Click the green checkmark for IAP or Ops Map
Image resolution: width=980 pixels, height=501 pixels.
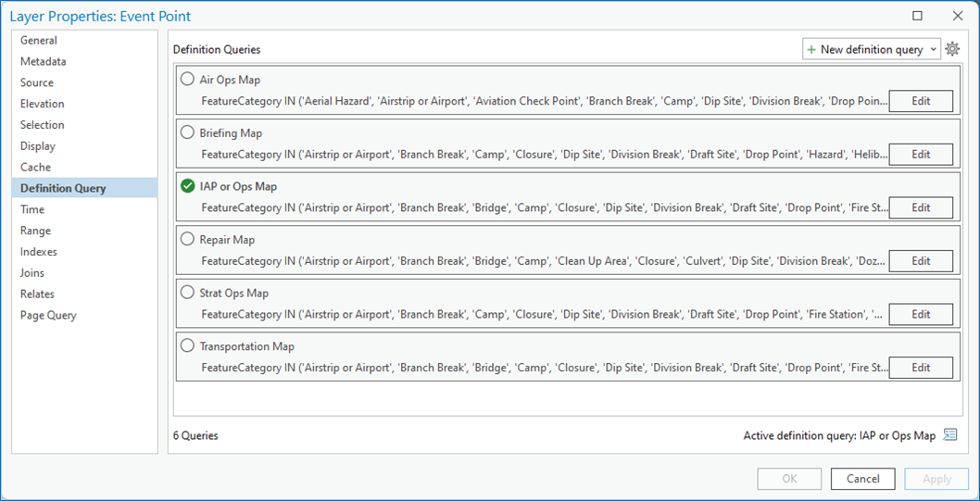pos(188,186)
